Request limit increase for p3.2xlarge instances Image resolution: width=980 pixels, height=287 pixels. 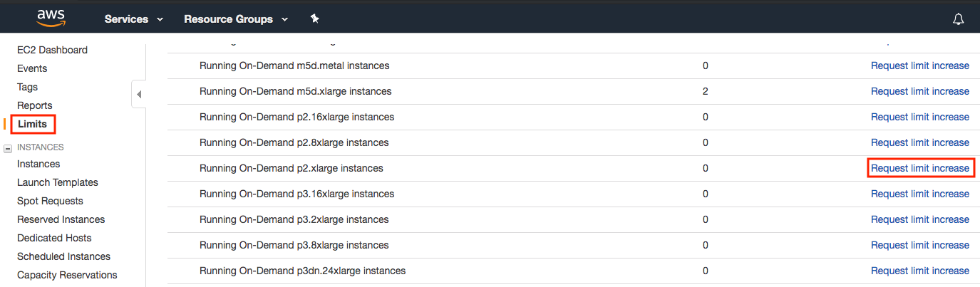tap(919, 219)
